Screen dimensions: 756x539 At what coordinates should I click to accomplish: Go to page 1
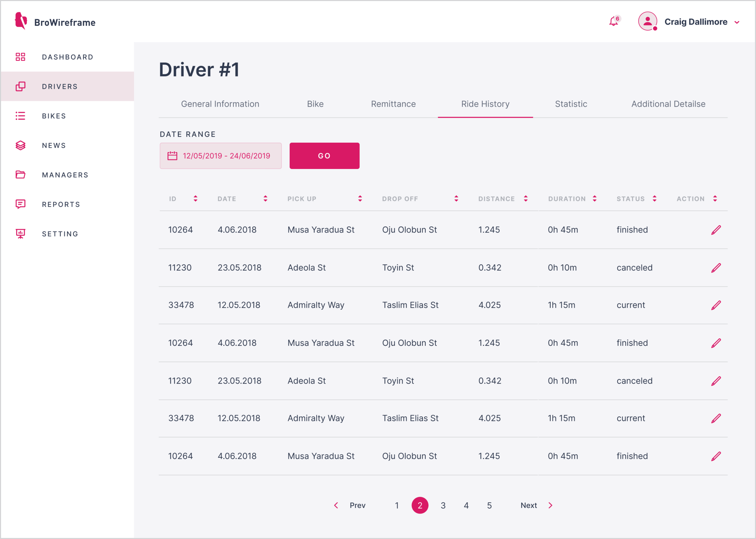coord(397,505)
